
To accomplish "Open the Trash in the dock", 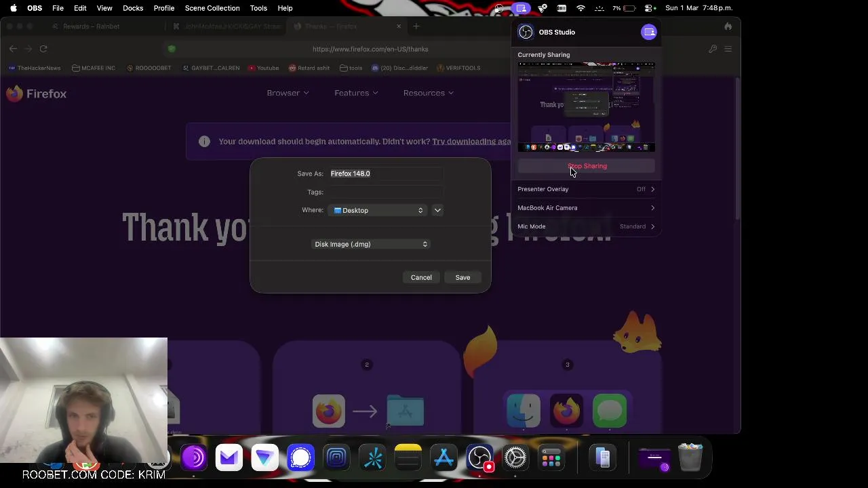I will pos(690,458).
